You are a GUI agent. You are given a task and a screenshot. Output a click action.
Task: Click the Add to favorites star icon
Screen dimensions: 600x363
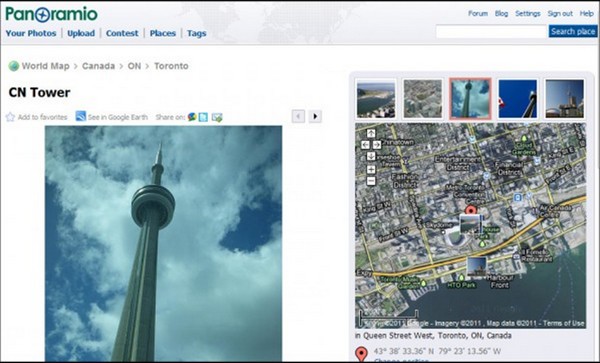click(10, 117)
